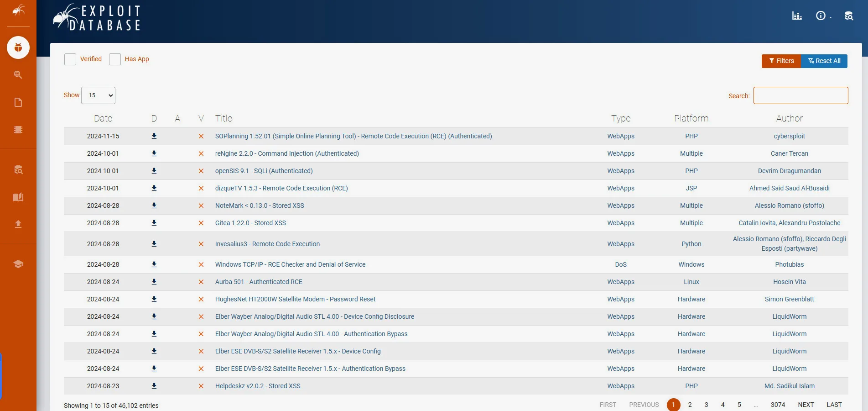This screenshot has width=868, height=411.
Task: Click the Exploit Database header logo
Action: pos(97,18)
